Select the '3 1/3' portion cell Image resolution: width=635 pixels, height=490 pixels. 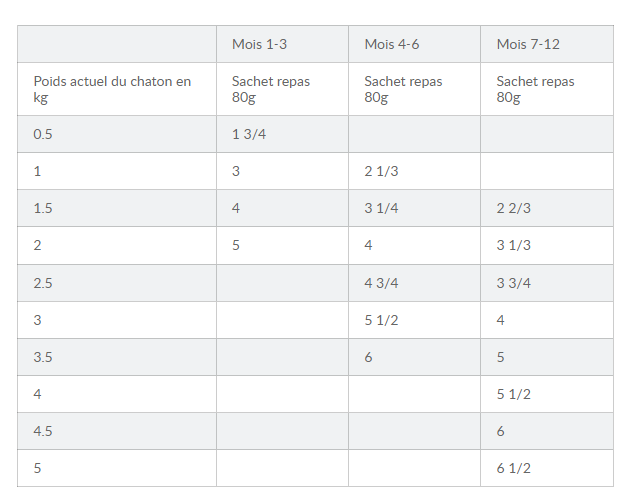click(513, 245)
